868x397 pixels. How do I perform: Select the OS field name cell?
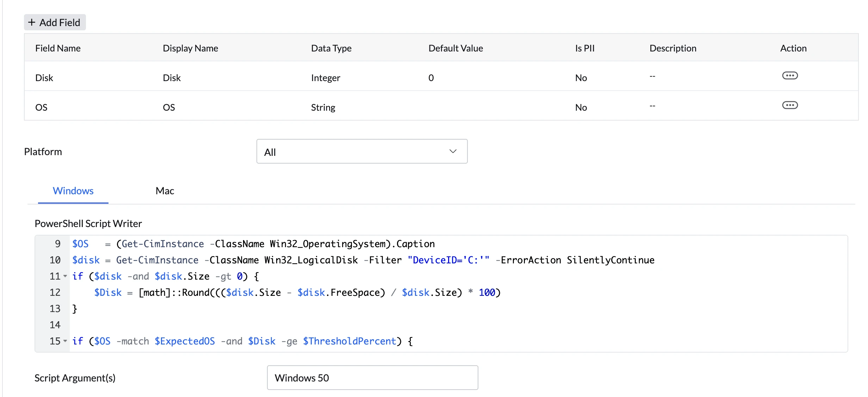pyautogui.click(x=41, y=108)
